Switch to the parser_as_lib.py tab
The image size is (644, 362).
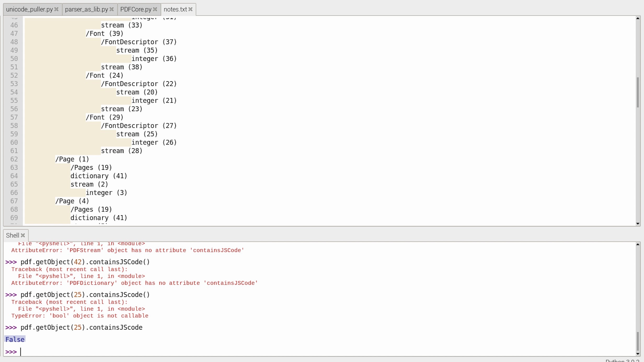(86, 9)
